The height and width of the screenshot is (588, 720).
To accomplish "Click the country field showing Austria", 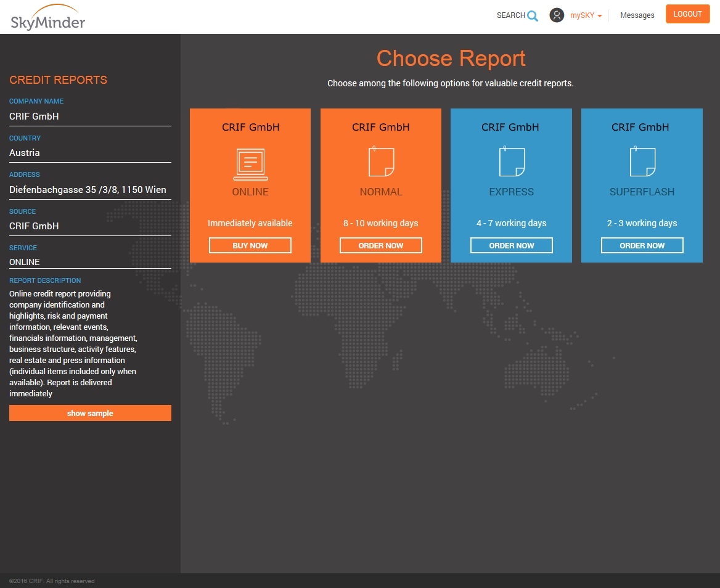I will [x=90, y=153].
